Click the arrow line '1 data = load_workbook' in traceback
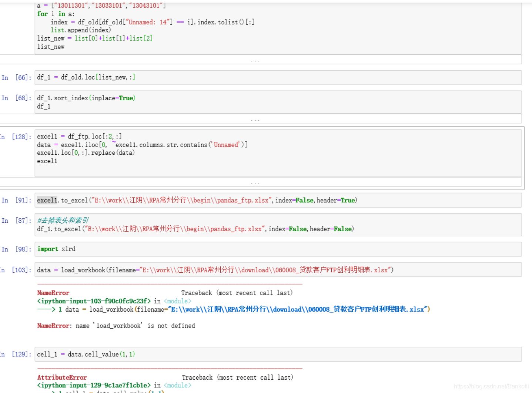The height and width of the screenshot is (393, 532). [x=234, y=309]
